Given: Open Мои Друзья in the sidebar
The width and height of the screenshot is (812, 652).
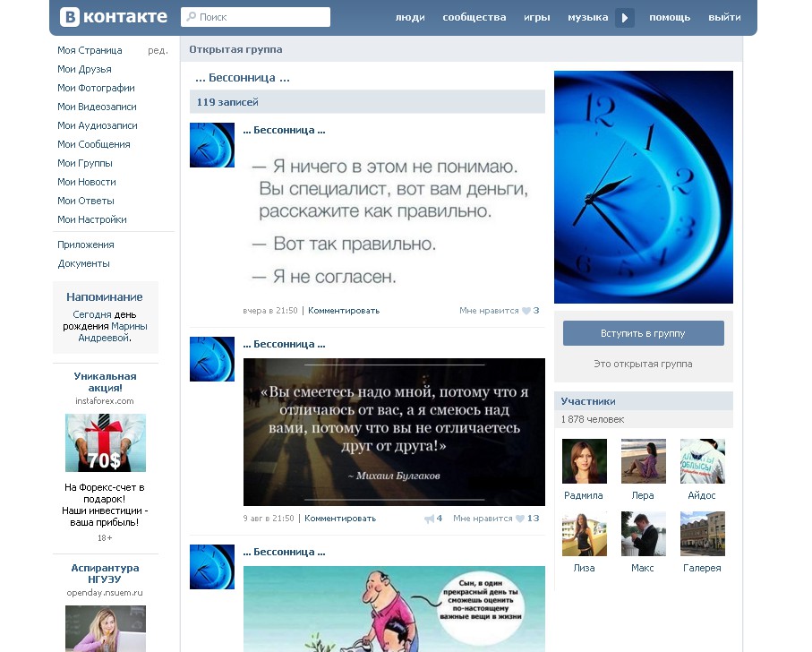Looking at the screenshot, I should 84,69.
